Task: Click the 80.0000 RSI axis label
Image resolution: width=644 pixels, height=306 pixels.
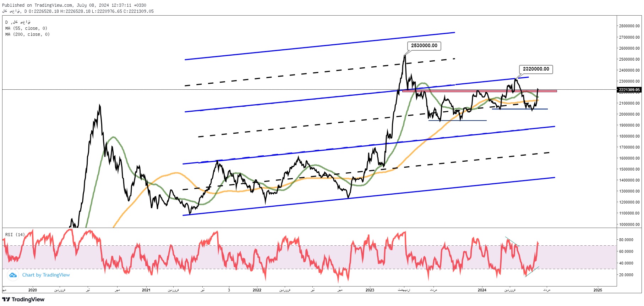Action: click(x=626, y=240)
